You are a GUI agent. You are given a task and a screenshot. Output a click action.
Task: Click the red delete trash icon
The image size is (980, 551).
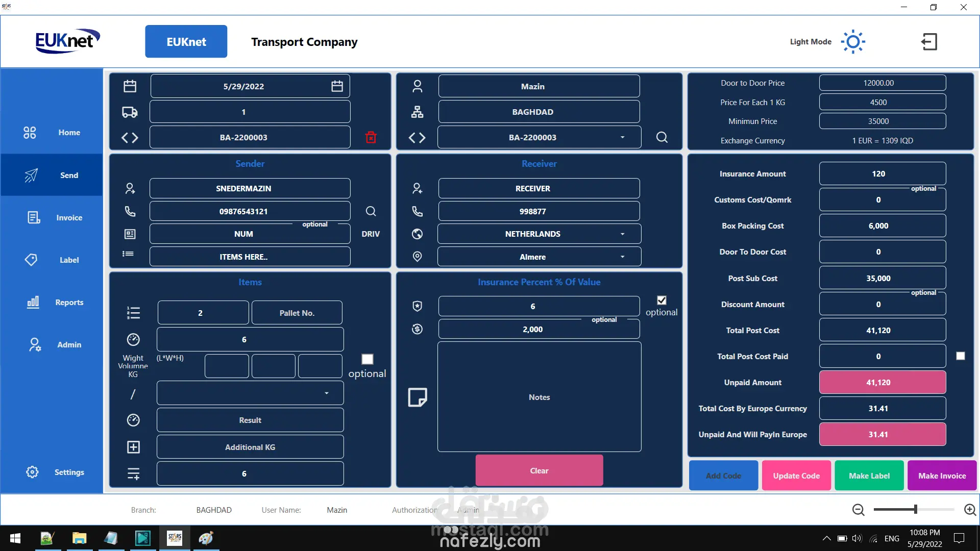371,137
